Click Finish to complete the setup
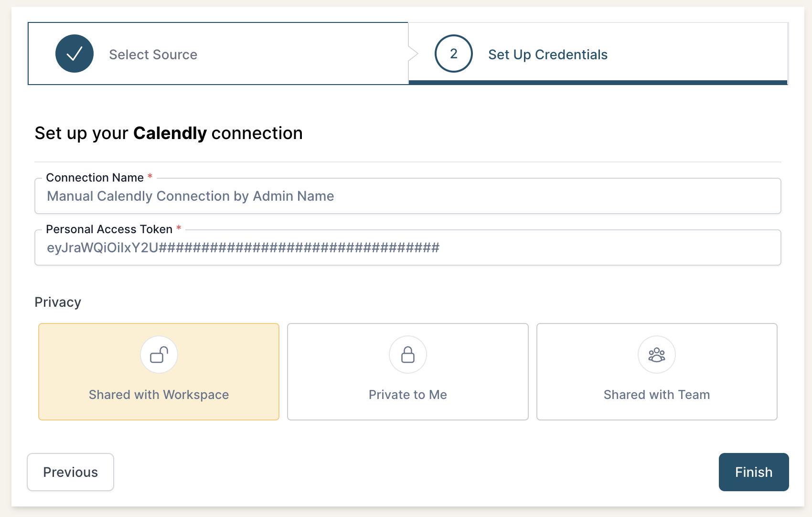 coord(753,472)
